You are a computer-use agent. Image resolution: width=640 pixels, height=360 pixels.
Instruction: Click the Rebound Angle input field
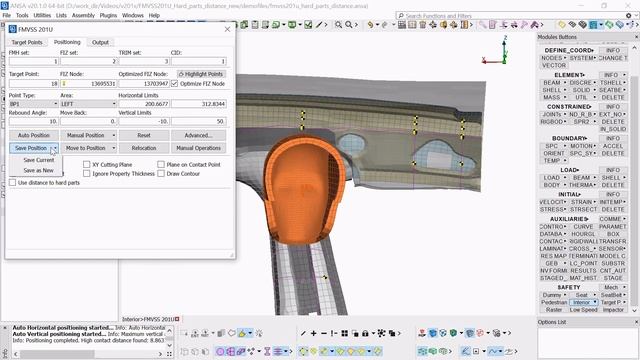coord(33,121)
